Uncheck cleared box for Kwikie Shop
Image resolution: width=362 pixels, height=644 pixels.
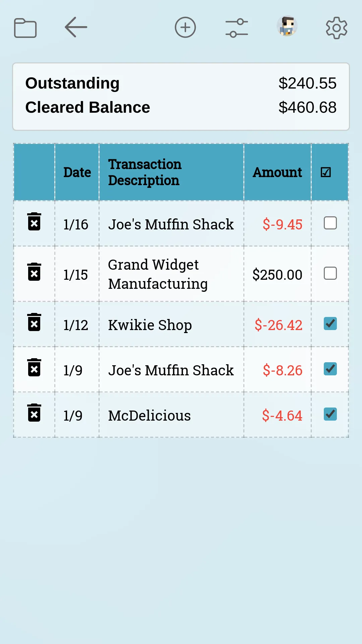point(330,324)
